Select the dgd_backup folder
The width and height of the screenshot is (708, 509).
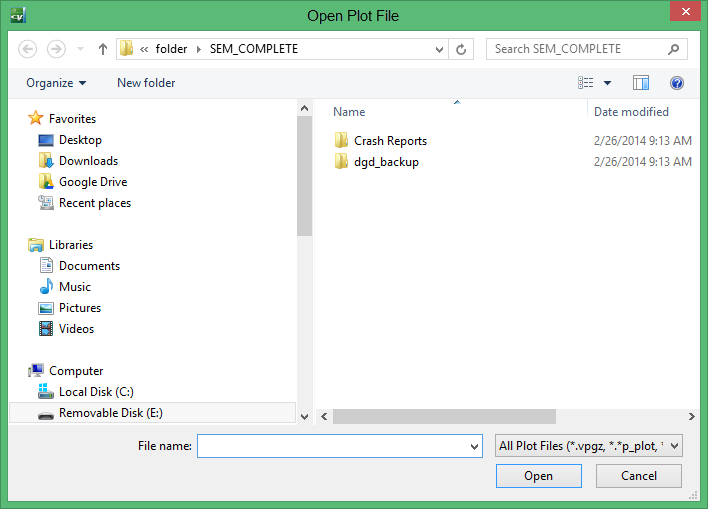386,162
